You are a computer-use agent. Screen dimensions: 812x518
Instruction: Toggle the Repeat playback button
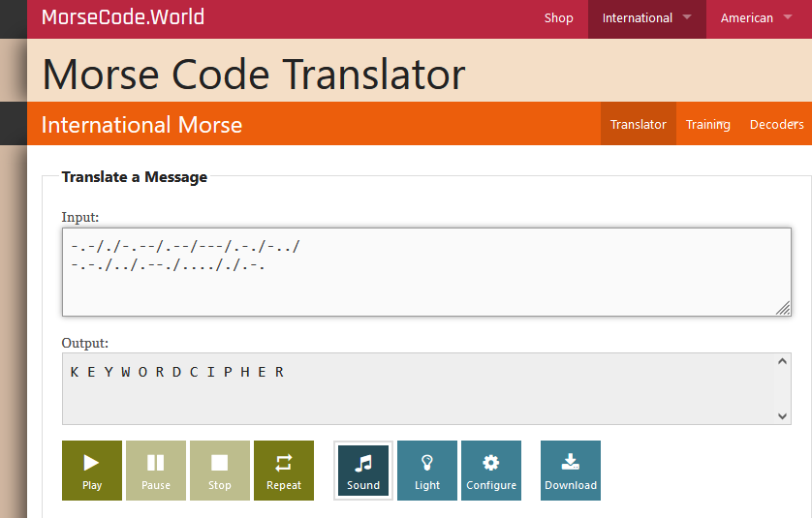[x=284, y=471]
